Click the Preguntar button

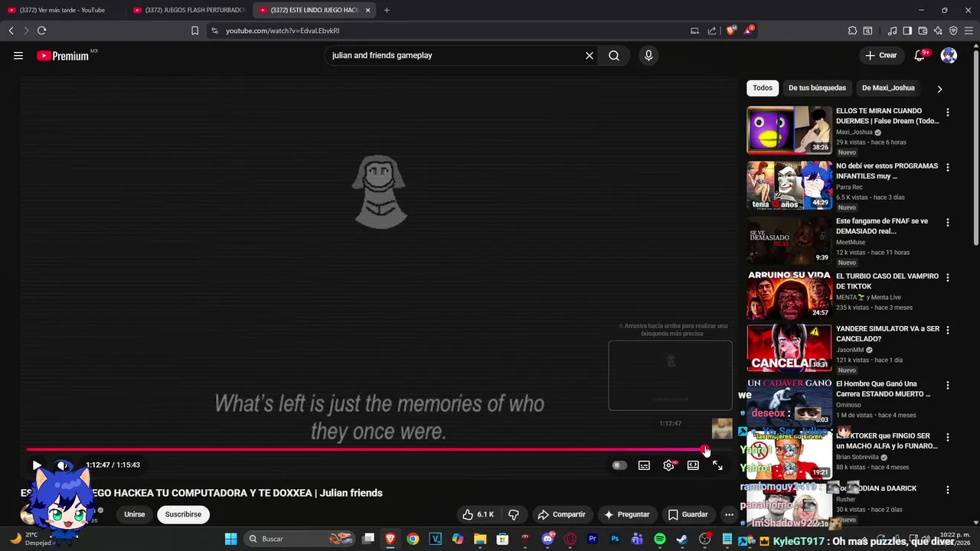626,514
